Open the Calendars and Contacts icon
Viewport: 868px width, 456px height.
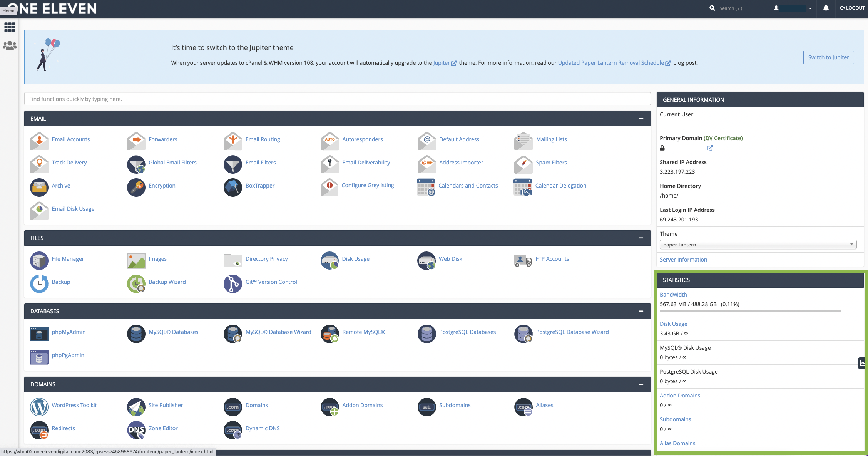426,187
